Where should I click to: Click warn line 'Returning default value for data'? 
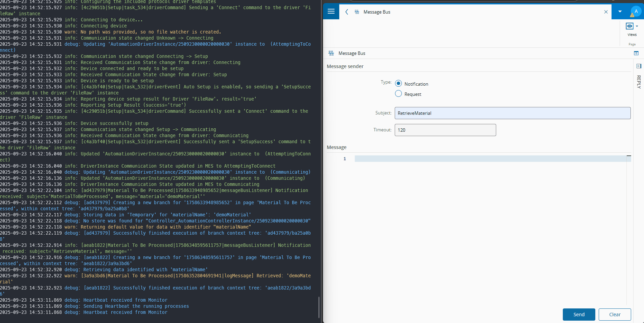pyautogui.click(x=125, y=227)
